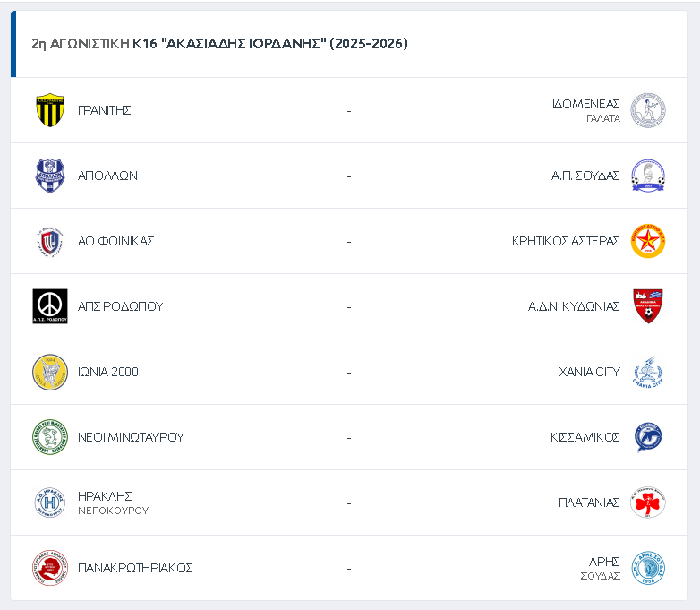Click the ΗΡΑΚΛΗΣ ΝΕΡΟΚΟΥΡΟΥ team name
The height and width of the screenshot is (610, 700).
pos(113,503)
